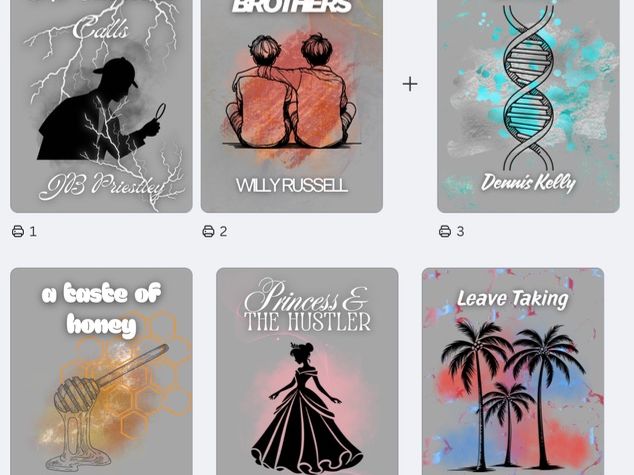Click the print icon under page 1

point(18,231)
